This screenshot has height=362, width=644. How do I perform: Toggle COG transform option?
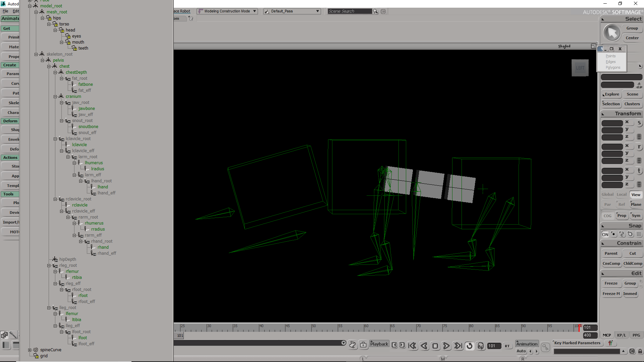(607, 216)
